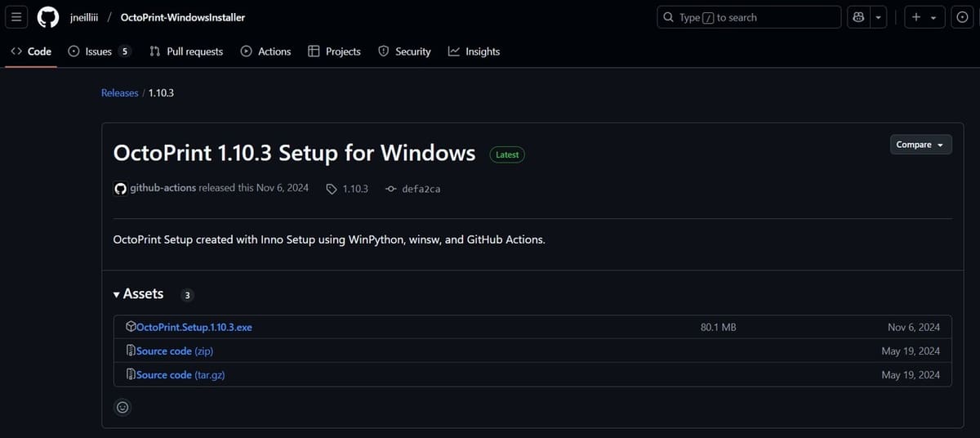Click the Latest release badge
Screen dimensions: 980x438
(507, 154)
